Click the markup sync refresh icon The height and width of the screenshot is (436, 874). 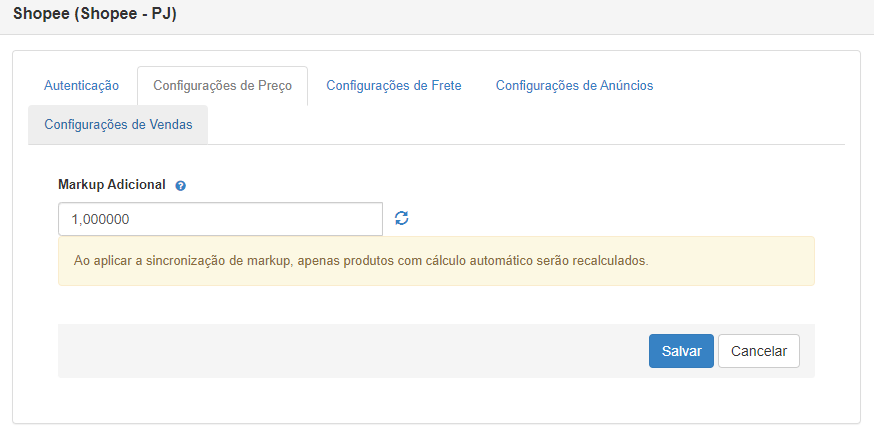click(402, 218)
